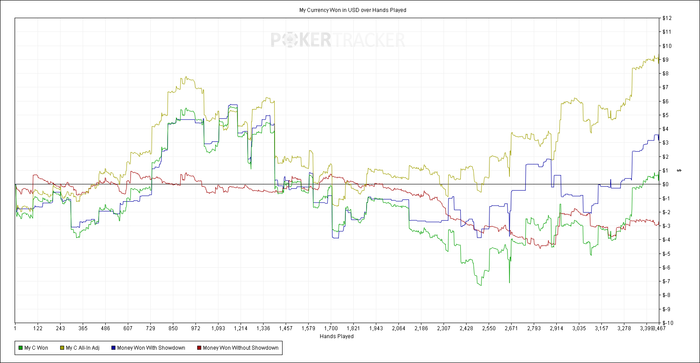This screenshot has height=363, width=700.
Task: Click the 365 hands x-axis tick label
Action: (83, 329)
